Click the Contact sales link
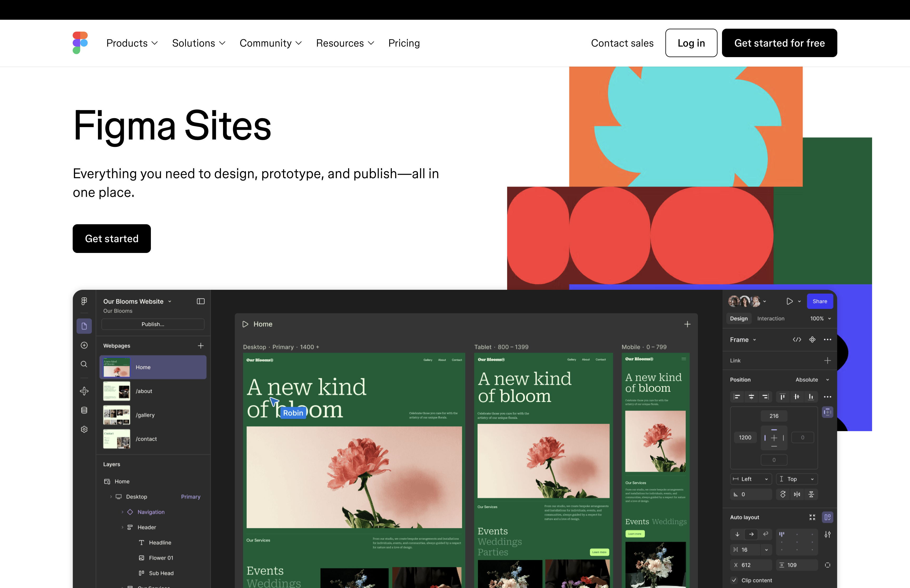Image resolution: width=910 pixels, height=588 pixels. click(622, 43)
